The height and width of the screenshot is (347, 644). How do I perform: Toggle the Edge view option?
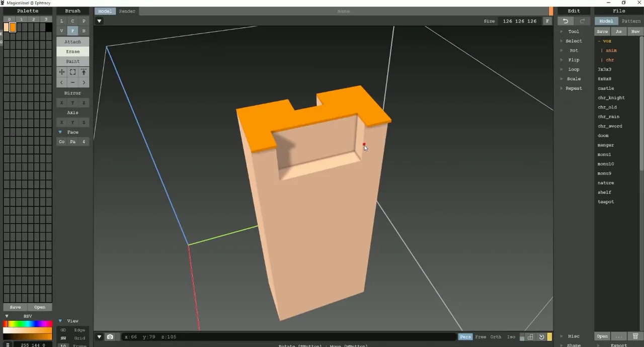[79, 330]
